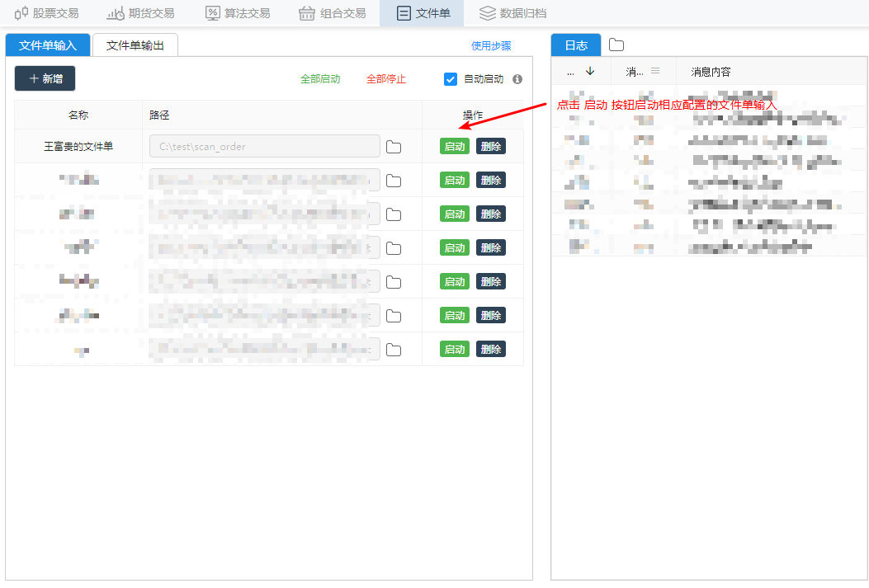The height and width of the screenshot is (588, 869).
Task: Switch to the 期货交易 tab
Action: click(140, 13)
